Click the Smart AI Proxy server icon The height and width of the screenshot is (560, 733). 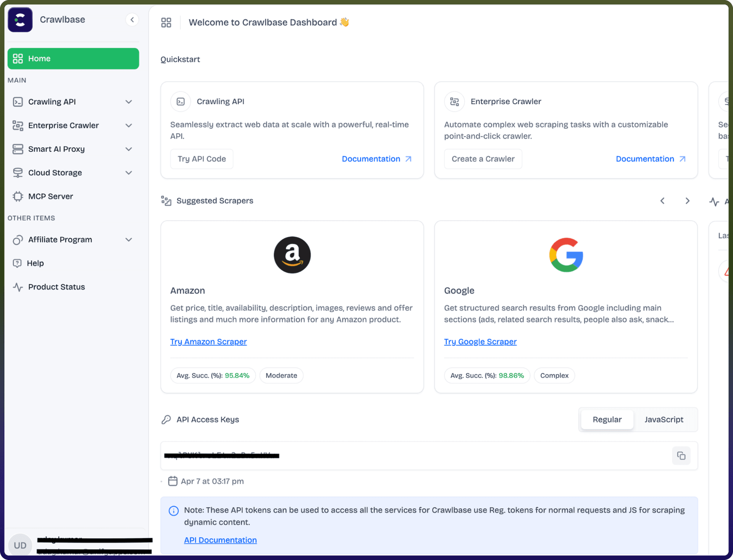[18, 149]
